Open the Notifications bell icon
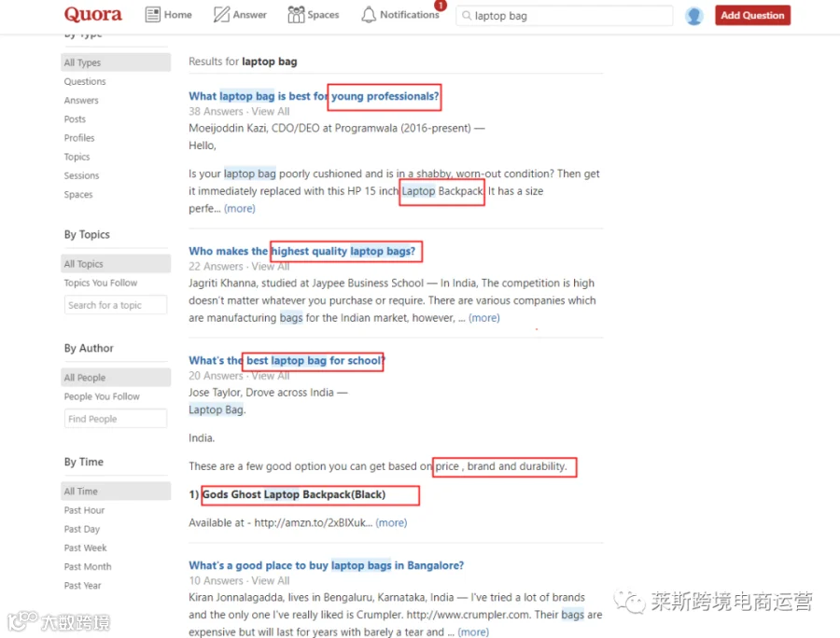This screenshot has height=638, width=840. [369, 14]
